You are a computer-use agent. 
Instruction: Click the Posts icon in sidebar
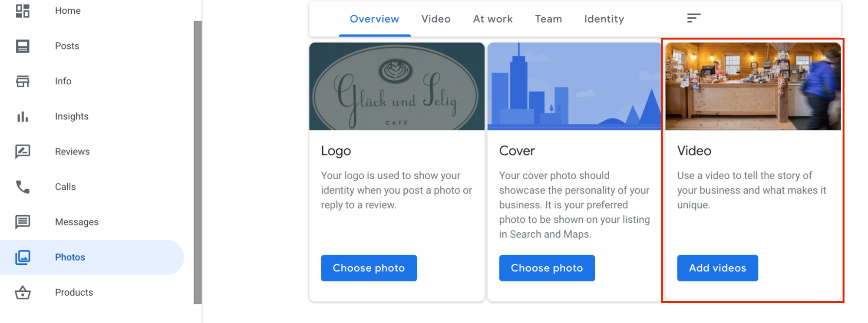point(23,46)
